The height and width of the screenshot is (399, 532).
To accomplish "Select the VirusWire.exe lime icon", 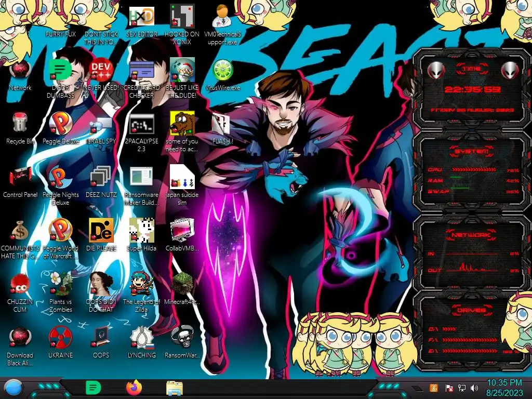I will pos(222,75).
